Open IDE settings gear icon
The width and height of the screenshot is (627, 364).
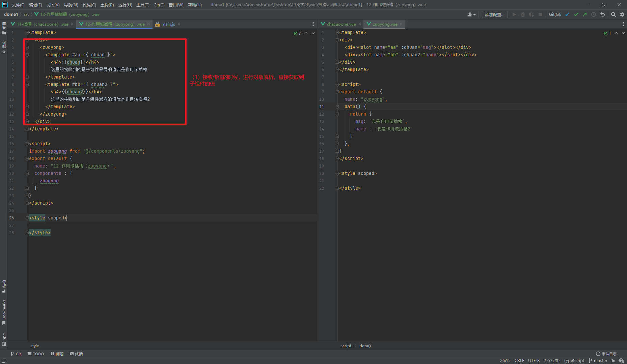click(622, 14)
